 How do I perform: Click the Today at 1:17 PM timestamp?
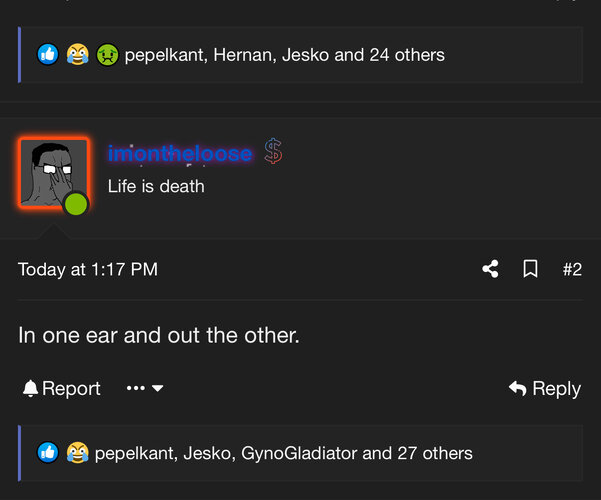(88, 269)
